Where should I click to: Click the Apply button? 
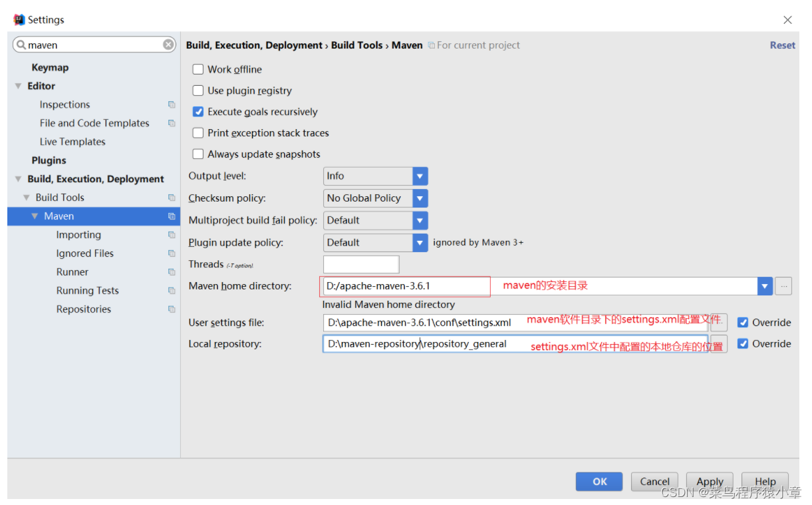pyautogui.click(x=710, y=482)
